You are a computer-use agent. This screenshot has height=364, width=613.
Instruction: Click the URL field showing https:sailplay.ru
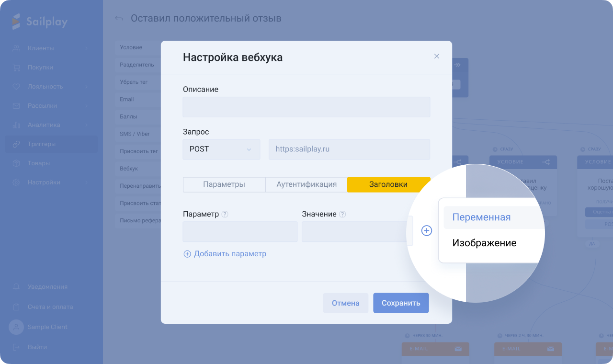point(350,149)
